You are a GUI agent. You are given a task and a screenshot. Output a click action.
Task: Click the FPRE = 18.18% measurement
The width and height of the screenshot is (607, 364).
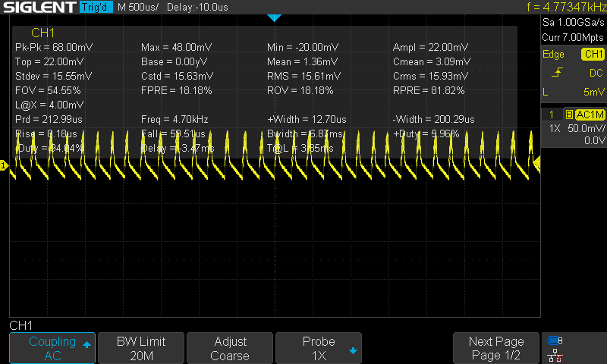[x=177, y=90]
